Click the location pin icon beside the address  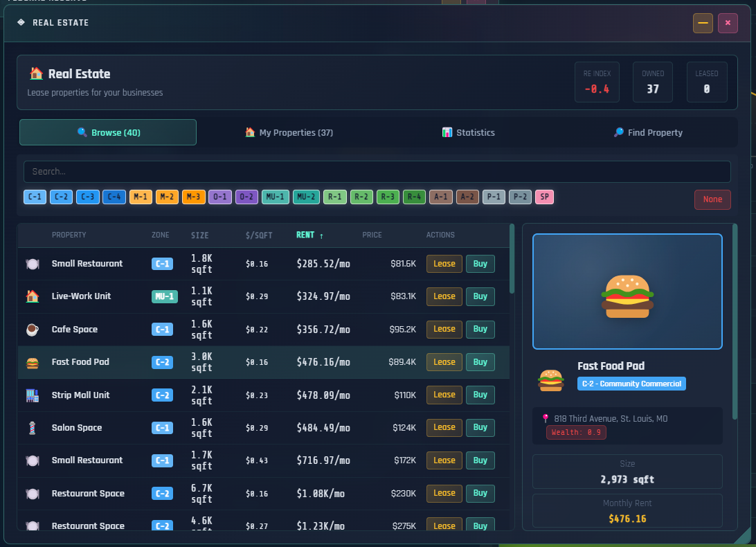pos(546,418)
